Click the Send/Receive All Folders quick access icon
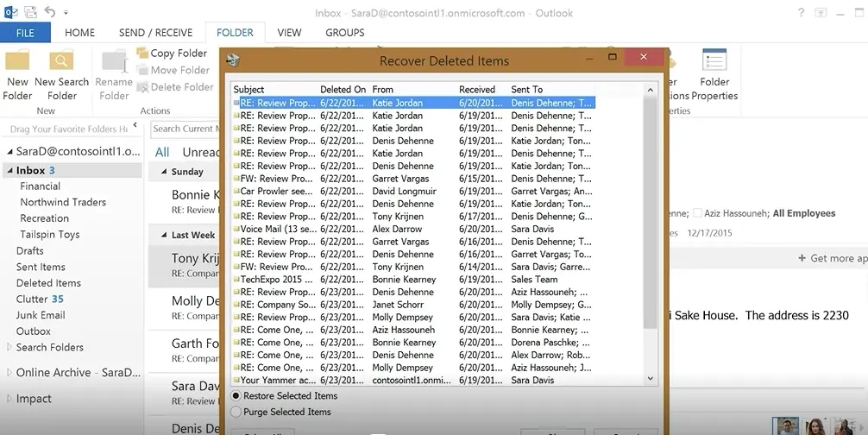 tap(30, 12)
